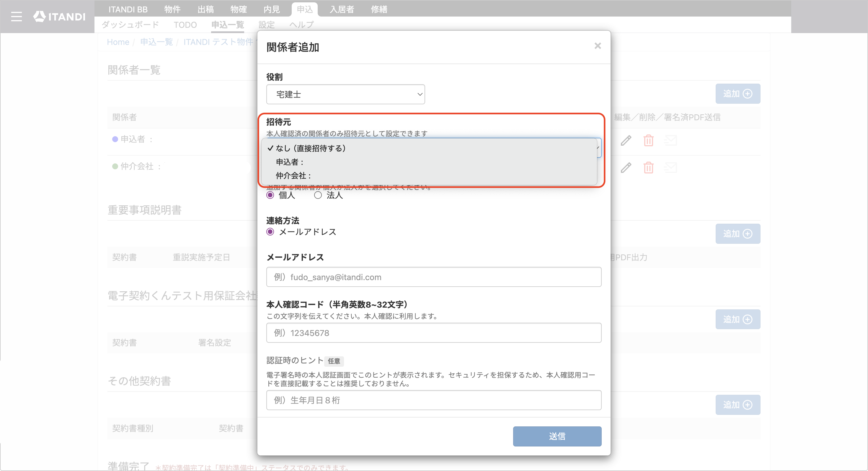Select the 法人 radio button

click(318, 195)
